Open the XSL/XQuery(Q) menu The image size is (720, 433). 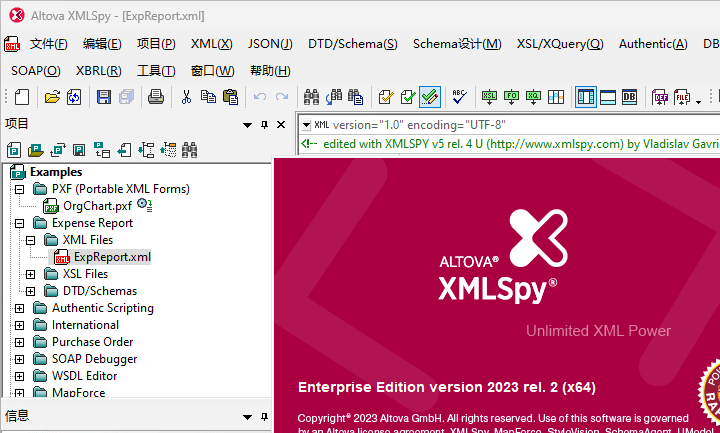click(560, 44)
